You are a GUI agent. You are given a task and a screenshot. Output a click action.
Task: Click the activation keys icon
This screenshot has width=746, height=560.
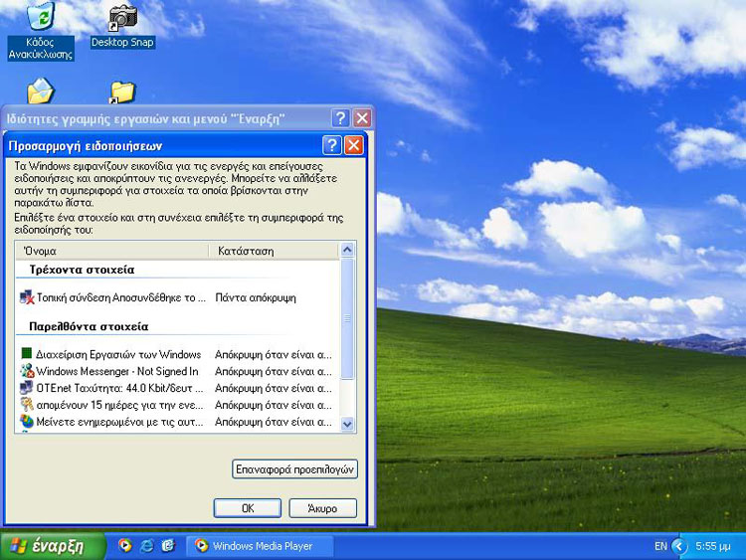27,405
